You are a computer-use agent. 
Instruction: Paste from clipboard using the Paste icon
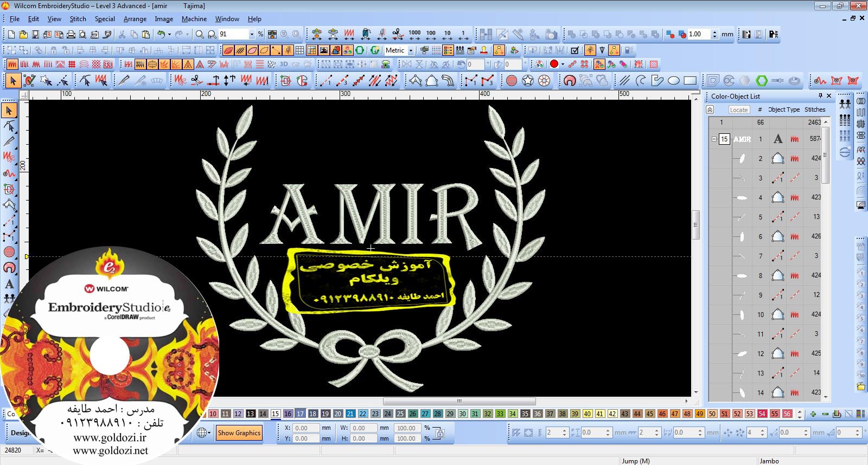(146, 34)
